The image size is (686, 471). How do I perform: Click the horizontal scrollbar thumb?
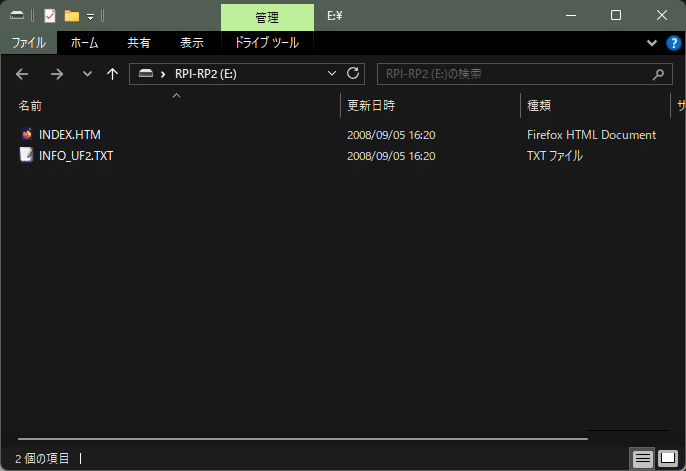pos(303,439)
